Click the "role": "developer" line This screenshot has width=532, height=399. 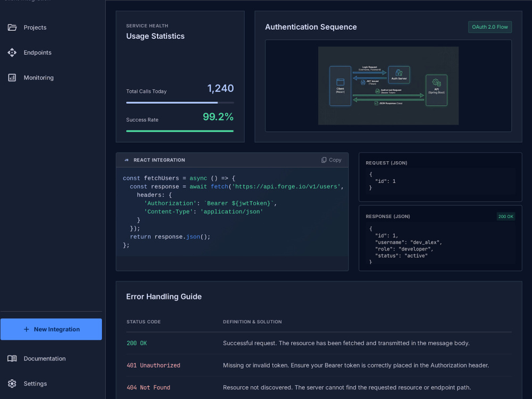pyautogui.click(x=404, y=249)
